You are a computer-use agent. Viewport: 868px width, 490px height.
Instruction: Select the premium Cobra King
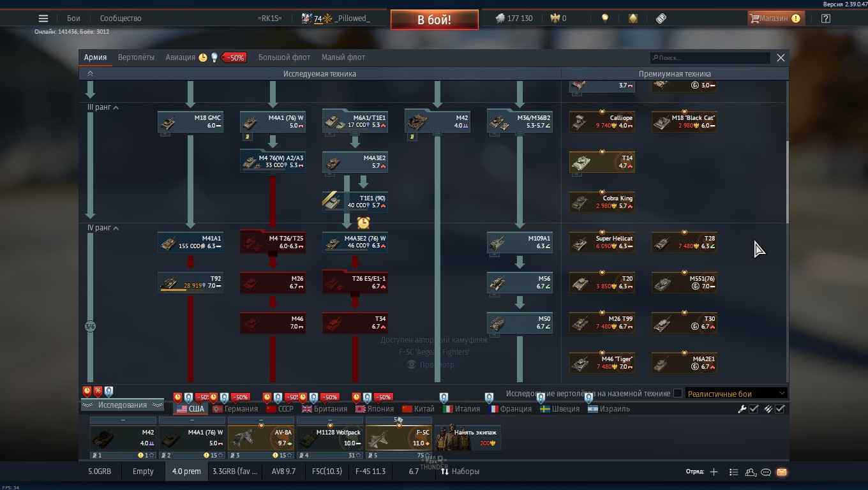602,202
